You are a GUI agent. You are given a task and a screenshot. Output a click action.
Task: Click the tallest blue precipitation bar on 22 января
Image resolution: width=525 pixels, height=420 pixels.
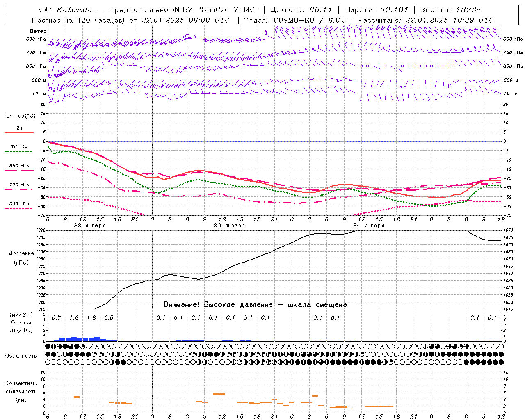pos(97,339)
